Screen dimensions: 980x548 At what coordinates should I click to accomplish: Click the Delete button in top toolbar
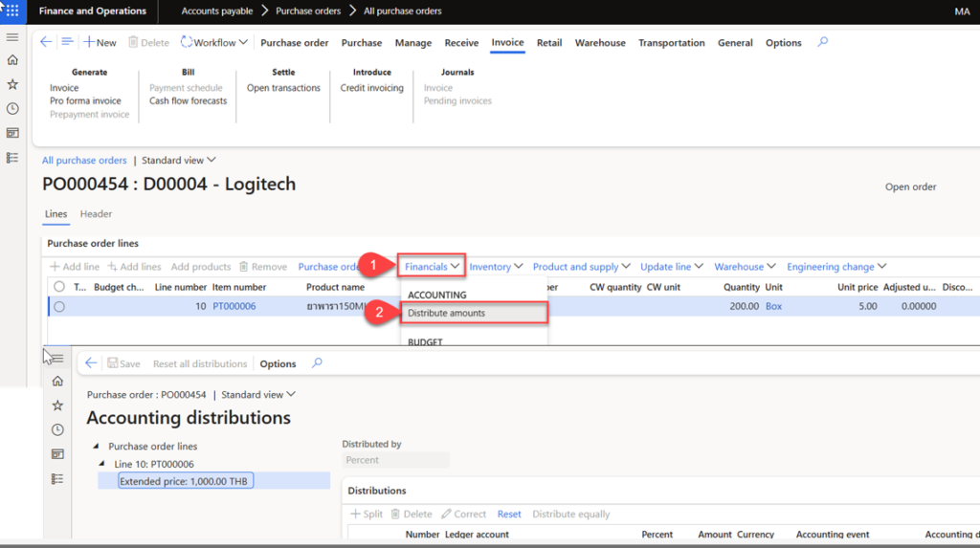[148, 42]
